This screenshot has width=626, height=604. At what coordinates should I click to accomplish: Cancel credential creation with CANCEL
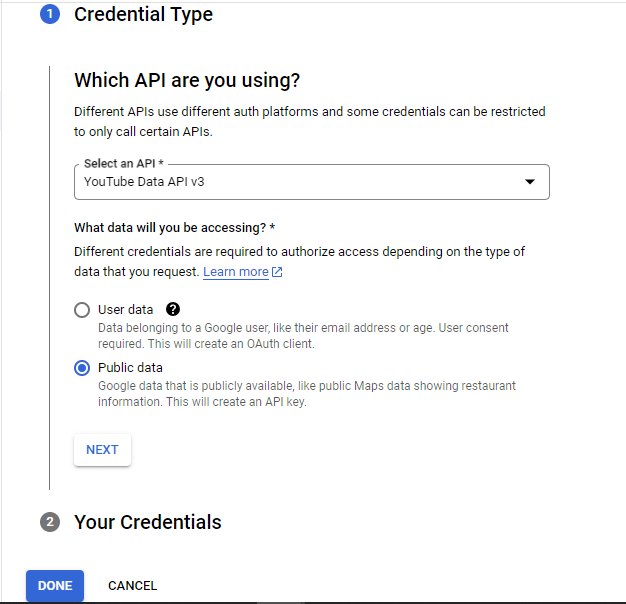pos(132,586)
